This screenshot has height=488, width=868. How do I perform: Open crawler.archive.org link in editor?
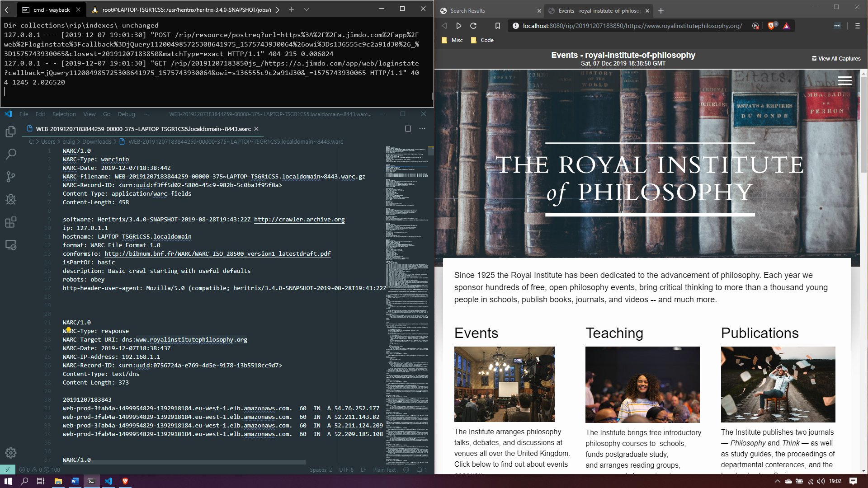pos(299,219)
